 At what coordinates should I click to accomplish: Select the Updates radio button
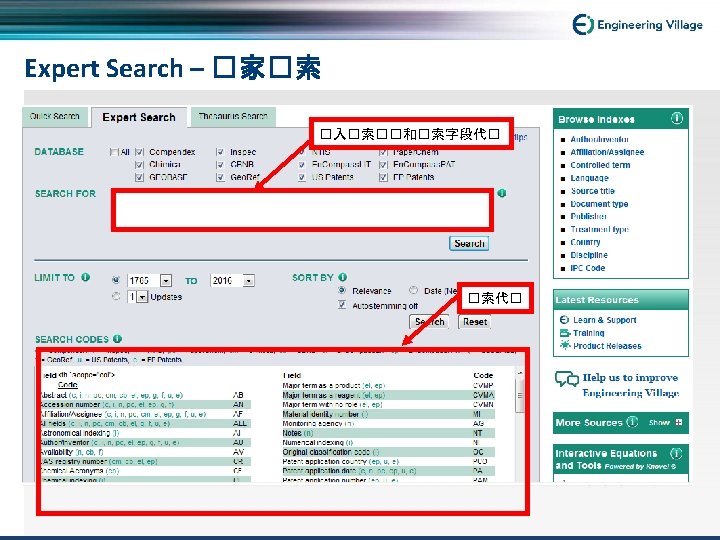pos(116,297)
